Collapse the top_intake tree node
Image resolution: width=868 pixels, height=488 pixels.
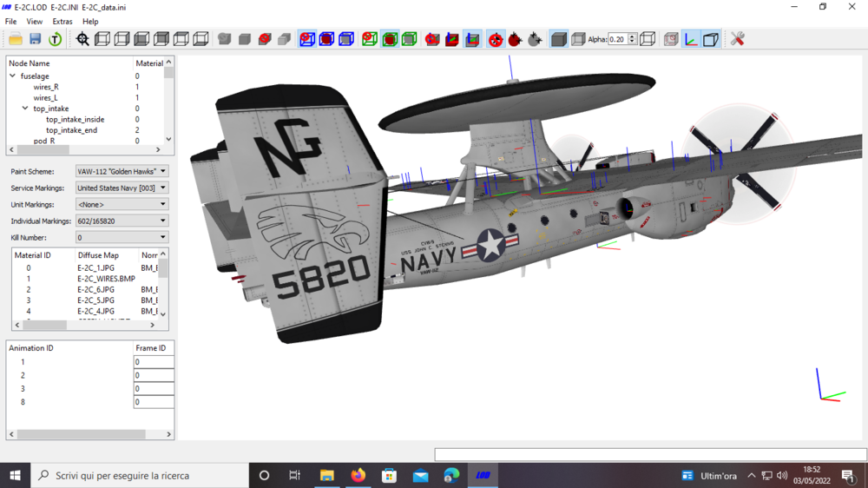(25, 109)
